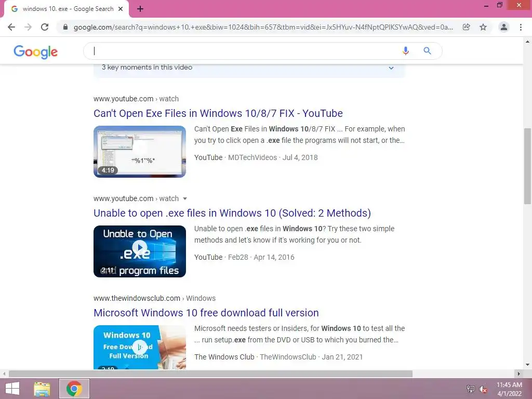Click the horizontal scrollbar left arrow
Viewport: 532px width, 399px height.
click(4, 374)
